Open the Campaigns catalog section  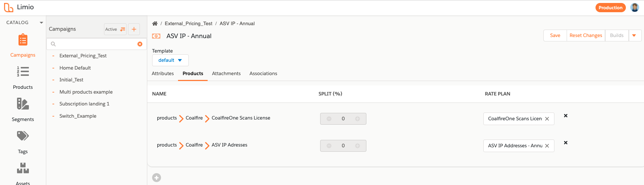(23, 45)
